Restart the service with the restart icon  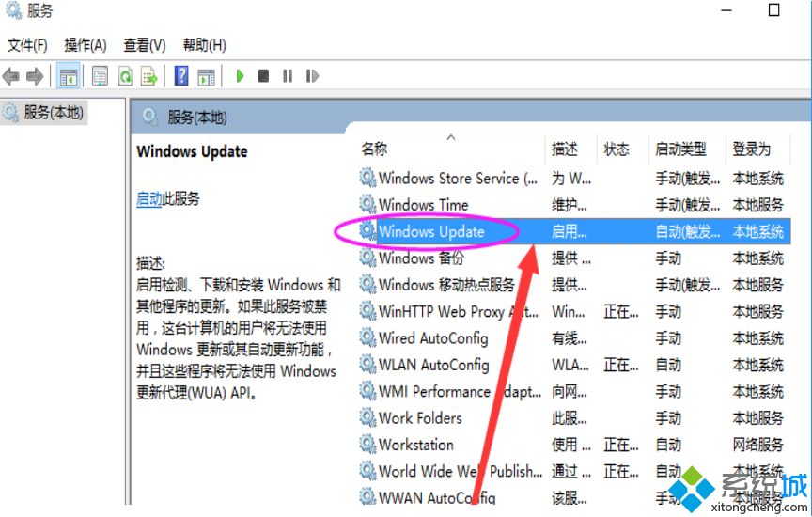point(312,76)
